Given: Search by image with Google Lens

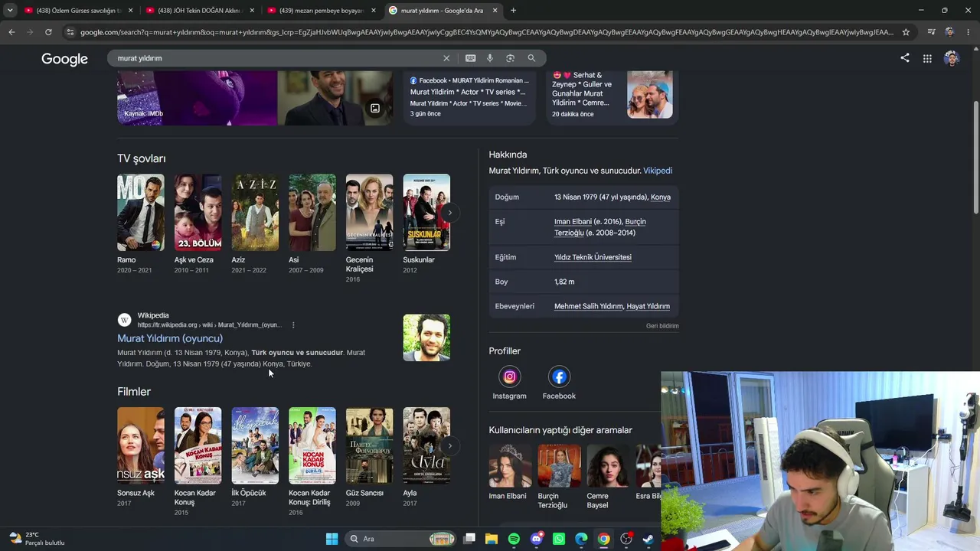Looking at the screenshot, I should (x=510, y=58).
